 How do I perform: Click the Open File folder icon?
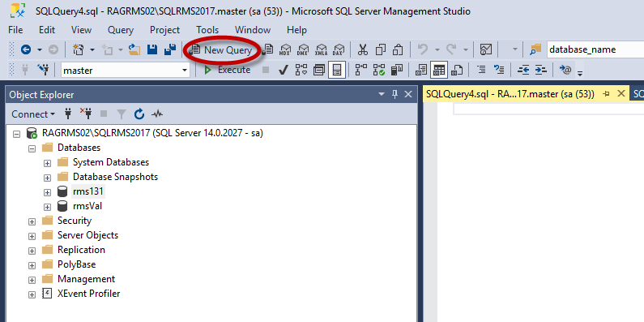[x=134, y=50]
